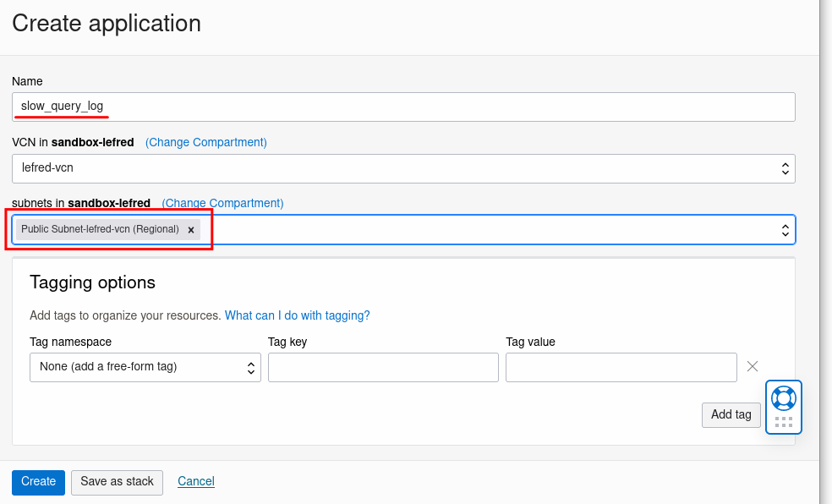832x504 pixels.
Task: Click the Save as stack button
Action: [116, 481]
